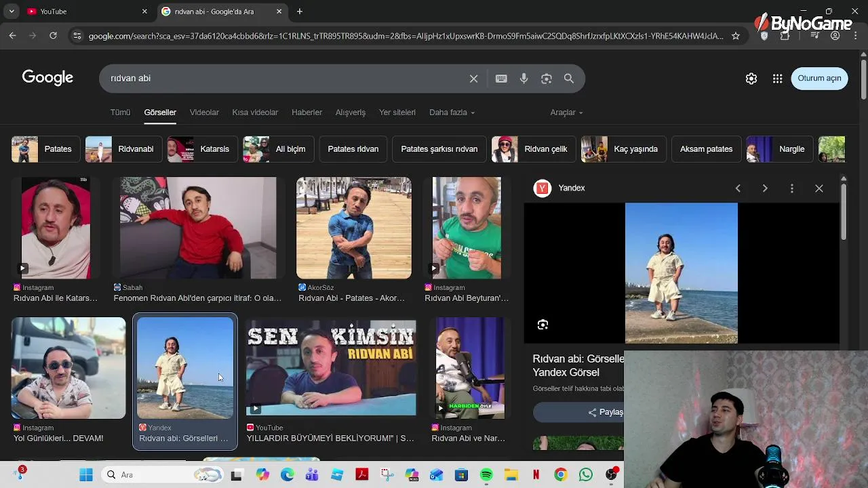
Task: Click the browser address bar URL
Action: click(x=406, y=36)
